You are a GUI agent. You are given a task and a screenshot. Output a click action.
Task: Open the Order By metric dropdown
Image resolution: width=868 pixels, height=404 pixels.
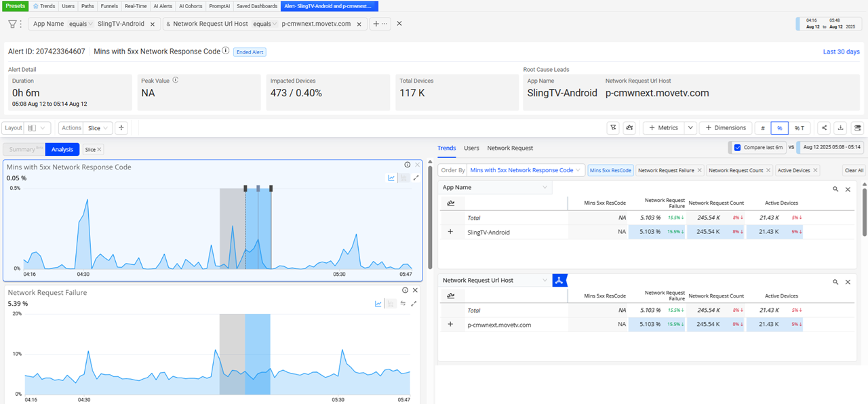point(527,170)
